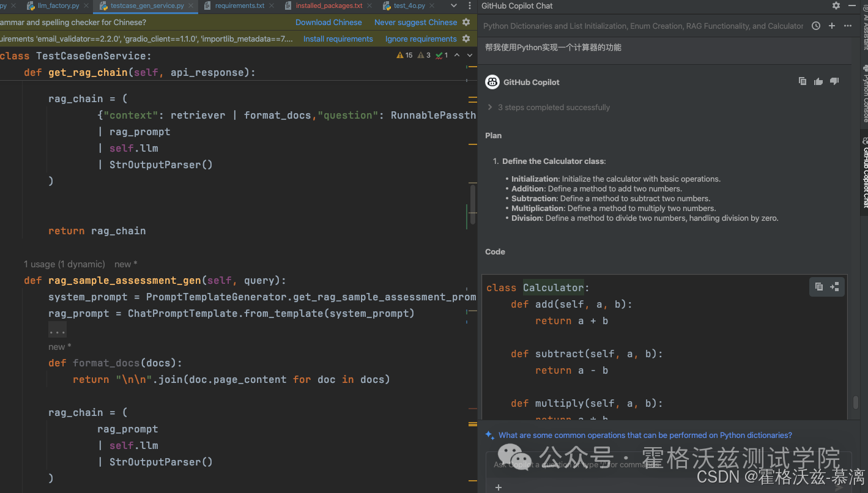Start a new Copilot conversation

tap(832, 26)
